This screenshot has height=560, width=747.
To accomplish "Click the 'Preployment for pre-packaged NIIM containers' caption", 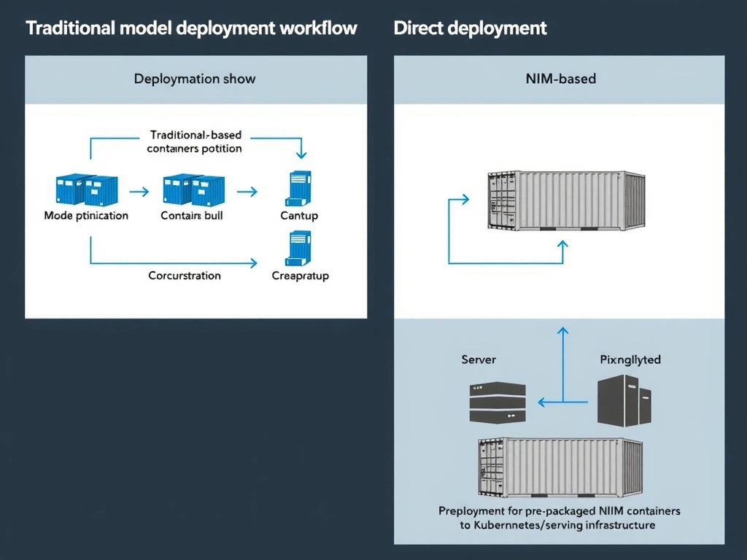I will point(560,511).
